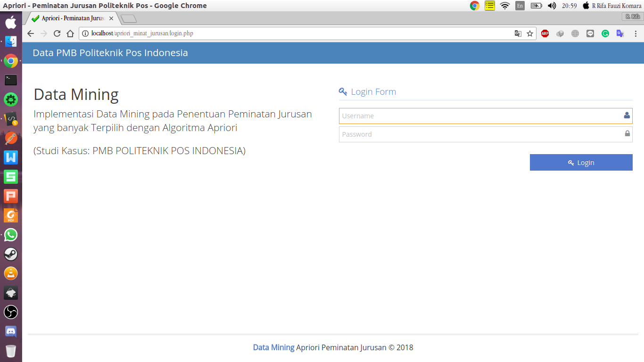Image resolution: width=644 pixels, height=362 pixels.
Task: Open Postman from the dock
Action: click(11, 138)
